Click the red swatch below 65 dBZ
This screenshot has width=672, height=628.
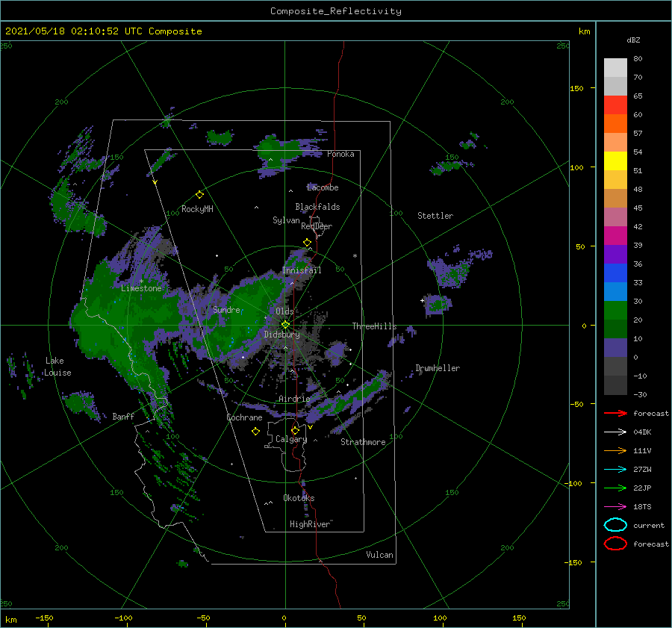pos(615,105)
